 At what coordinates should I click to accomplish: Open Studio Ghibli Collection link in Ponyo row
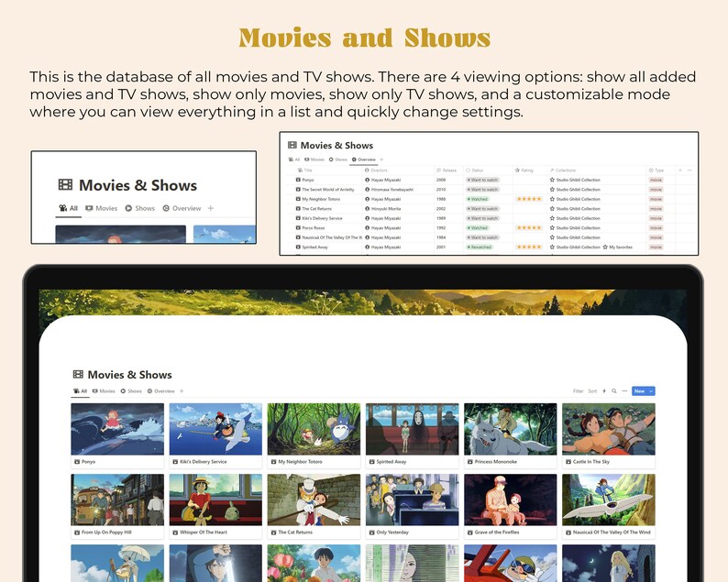pyautogui.click(x=575, y=180)
